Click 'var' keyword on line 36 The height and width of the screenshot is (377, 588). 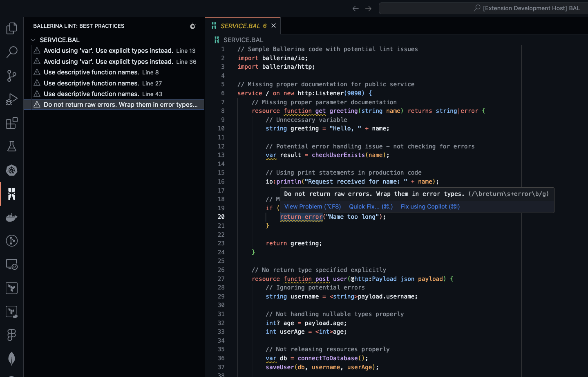point(271,358)
